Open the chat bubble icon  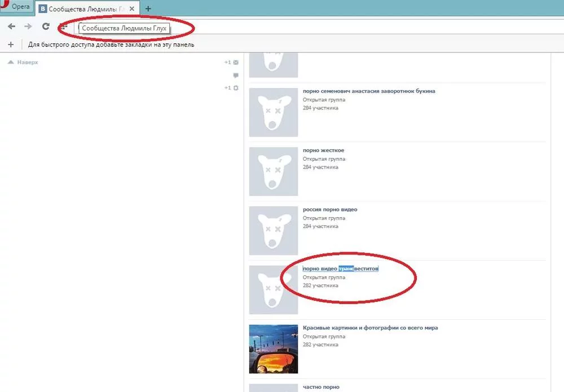(236, 75)
